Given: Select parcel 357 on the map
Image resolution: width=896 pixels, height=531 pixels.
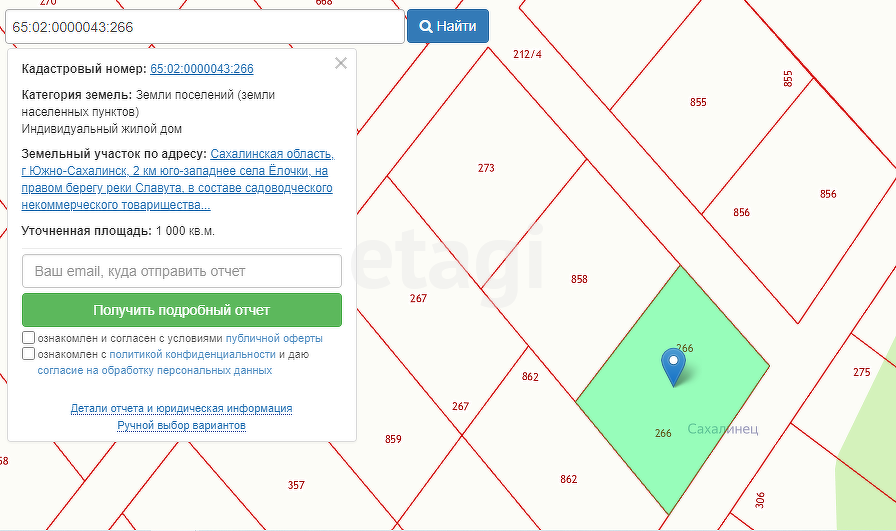Looking at the screenshot, I should (x=296, y=485).
